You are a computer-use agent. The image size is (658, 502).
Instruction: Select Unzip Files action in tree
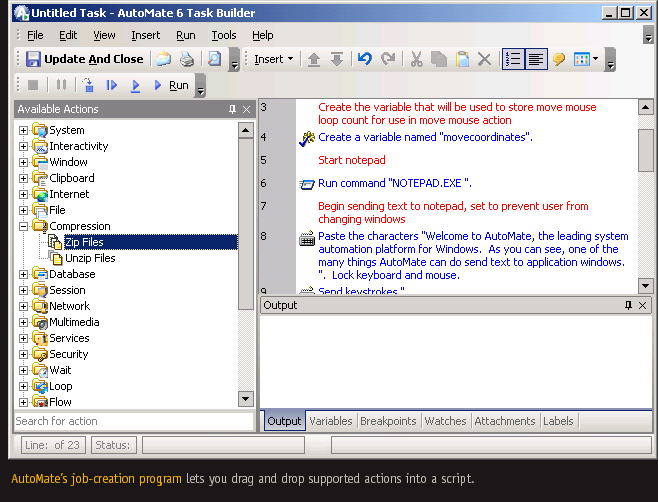pyautogui.click(x=90, y=258)
